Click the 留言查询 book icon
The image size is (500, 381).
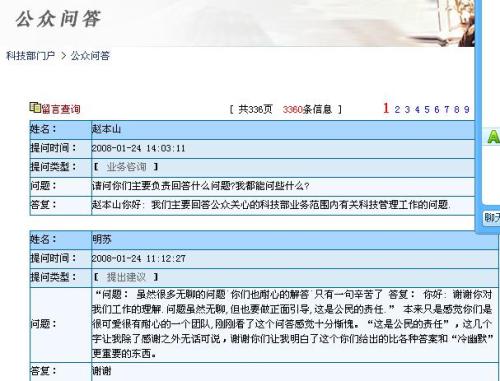(35, 107)
